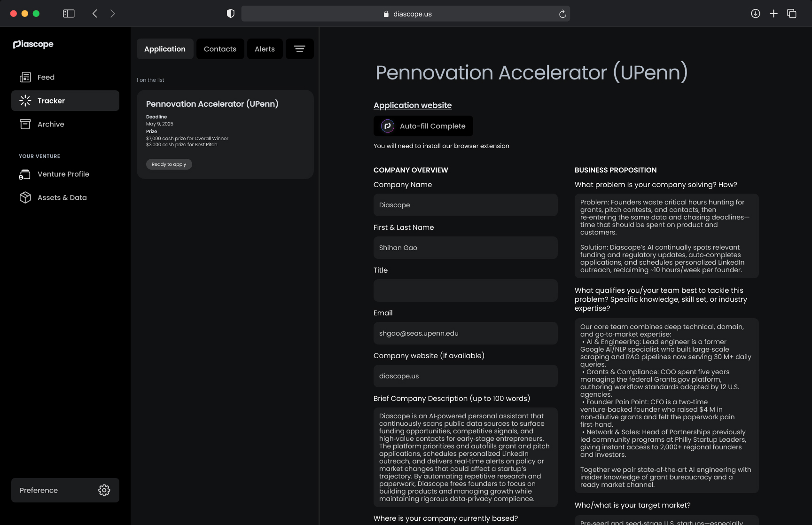Click the First & Last Name field
The width and height of the screenshot is (812, 525).
click(466, 248)
